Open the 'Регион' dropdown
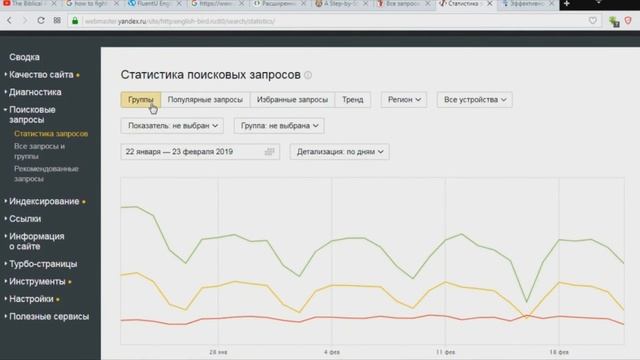Viewport: 640px width, 360px height. coord(404,100)
